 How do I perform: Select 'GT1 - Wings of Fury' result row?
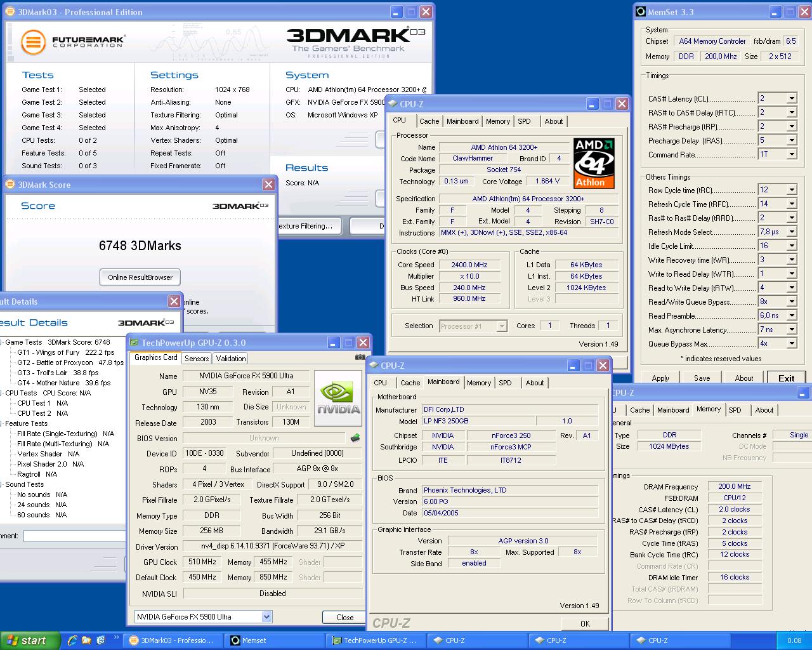point(66,352)
